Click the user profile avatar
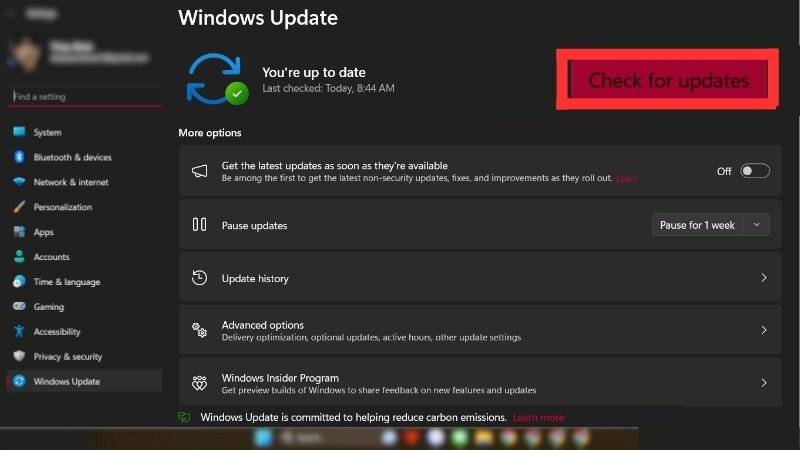This screenshot has width=800, height=450. [x=25, y=54]
